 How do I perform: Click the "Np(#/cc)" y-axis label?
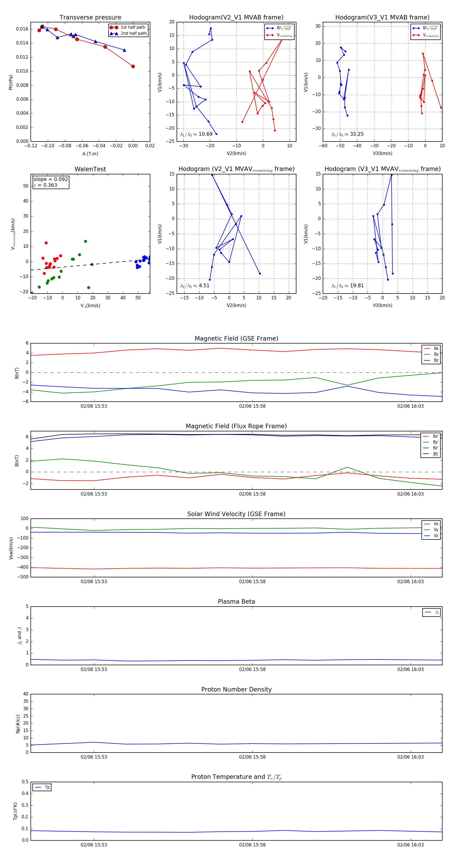tap(18, 724)
